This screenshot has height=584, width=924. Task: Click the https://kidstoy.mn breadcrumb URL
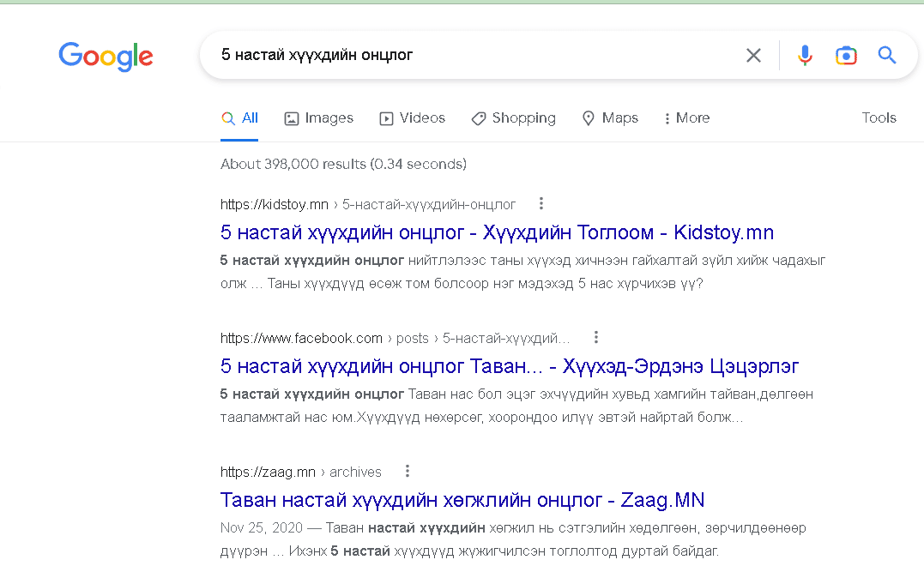coord(368,204)
